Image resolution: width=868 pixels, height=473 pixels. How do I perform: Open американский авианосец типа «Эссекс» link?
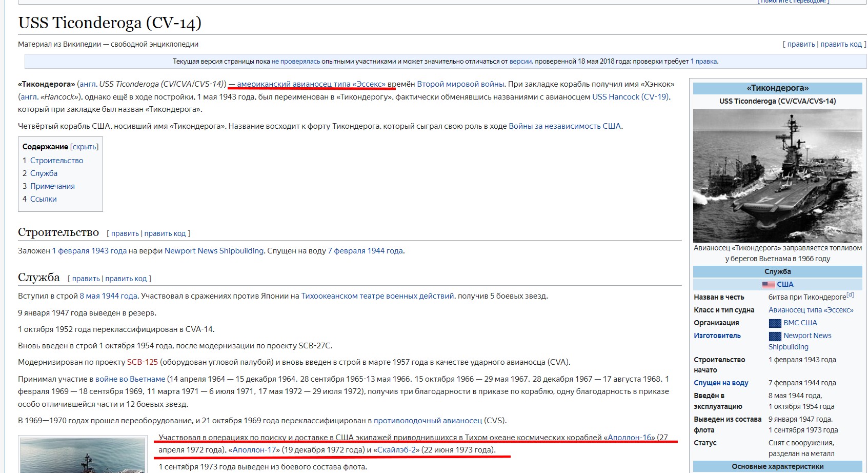pyautogui.click(x=311, y=84)
